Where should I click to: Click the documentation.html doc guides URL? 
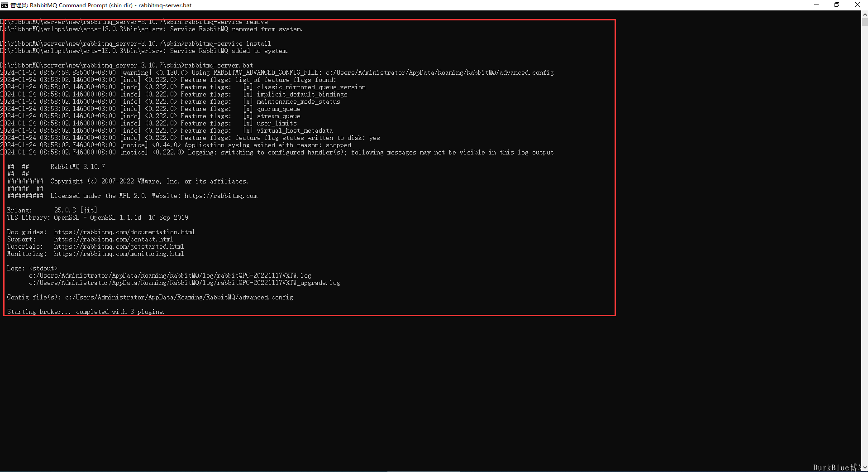tap(124, 232)
